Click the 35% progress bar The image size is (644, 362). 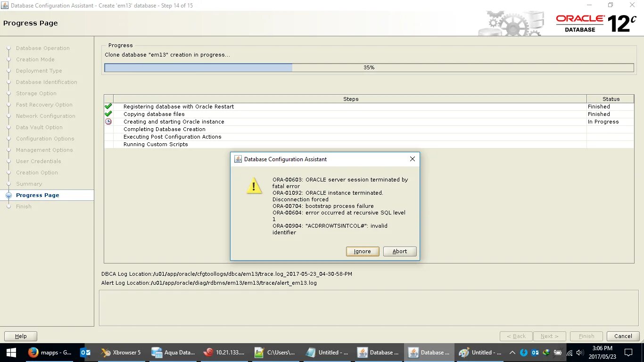[369, 68]
